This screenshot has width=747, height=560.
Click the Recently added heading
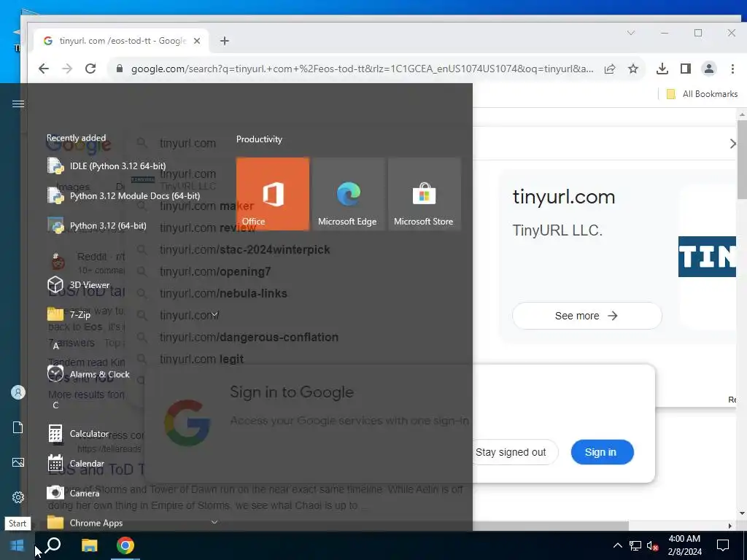pyautogui.click(x=76, y=138)
